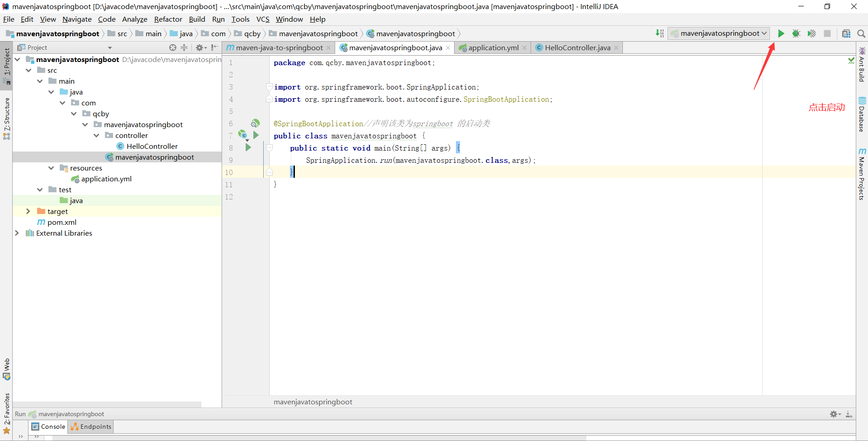
Task: Expand hidden Run panel toolbar chevrons
Action: tap(21, 436)
